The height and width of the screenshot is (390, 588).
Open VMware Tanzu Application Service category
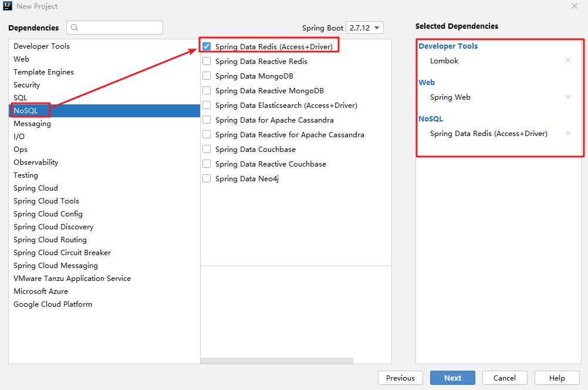tap(104, 279)
